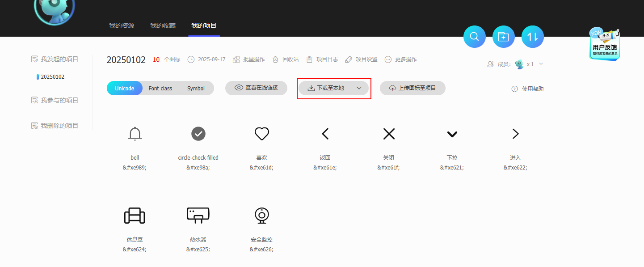Open the 回收站 recycle bin
Image resolution: width=644 pixels, height=267 pixels.
pyautogui.click(x=286, y=59)
